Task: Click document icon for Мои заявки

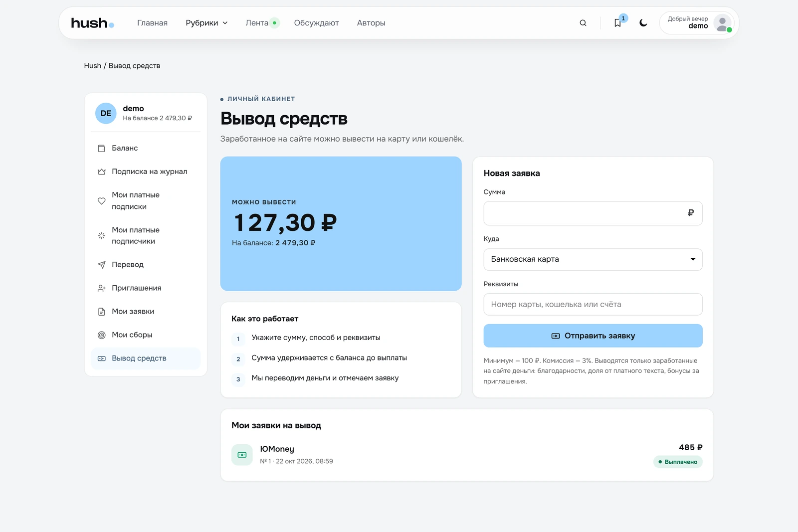Action: point(102,312)
